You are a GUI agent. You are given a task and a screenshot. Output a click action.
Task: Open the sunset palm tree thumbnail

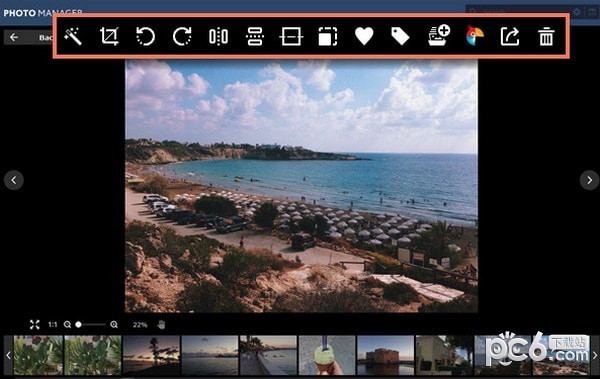point(152,355)
